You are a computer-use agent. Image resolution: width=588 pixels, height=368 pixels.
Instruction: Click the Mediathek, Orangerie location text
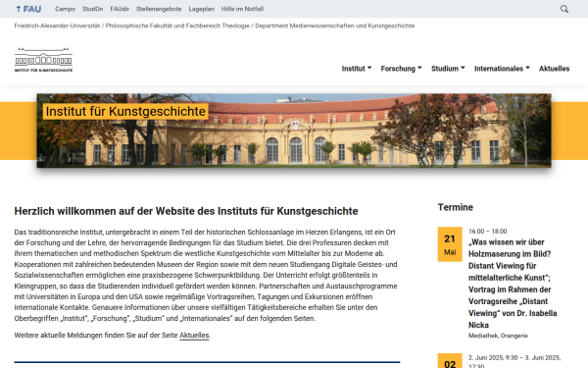click(498, 336)
